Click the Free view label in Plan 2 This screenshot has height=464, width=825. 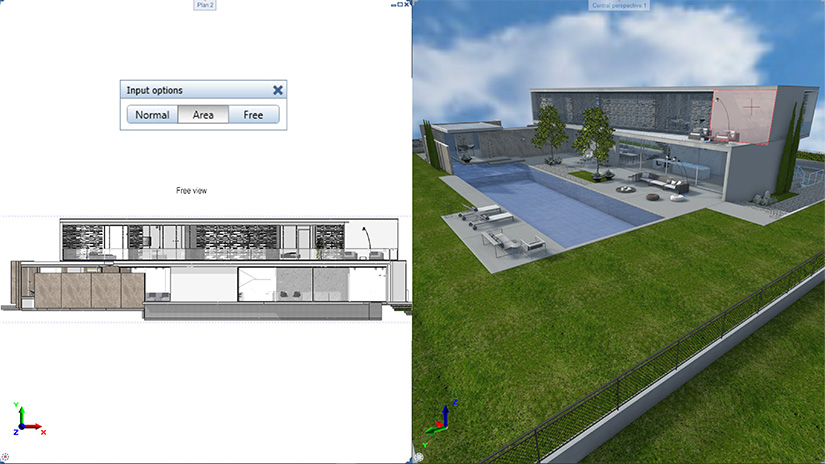[x=192, y=190]
